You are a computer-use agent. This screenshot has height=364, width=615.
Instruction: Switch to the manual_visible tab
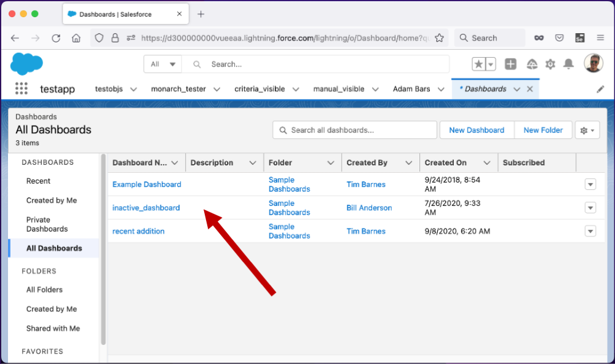tap(339, 89)
